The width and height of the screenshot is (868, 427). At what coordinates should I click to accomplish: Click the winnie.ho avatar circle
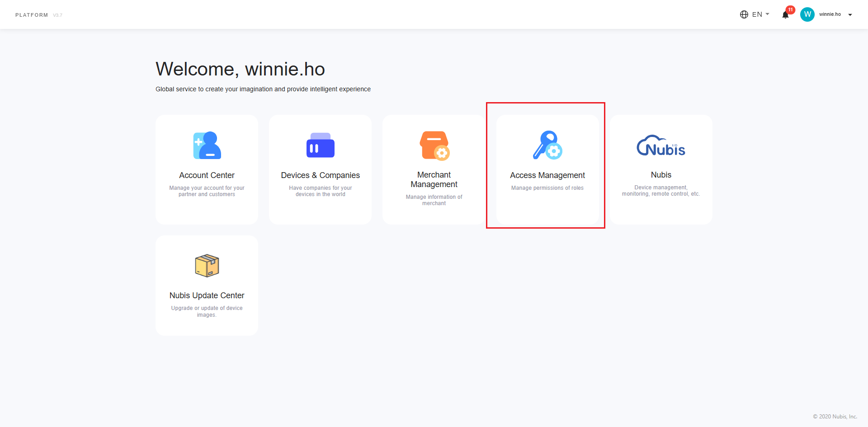(x=807, y=14)
